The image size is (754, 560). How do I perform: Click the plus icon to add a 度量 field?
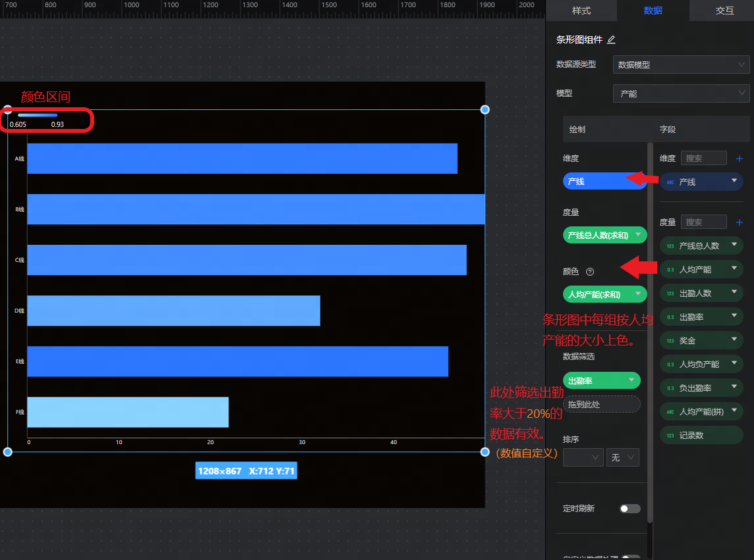click(739, 222)
